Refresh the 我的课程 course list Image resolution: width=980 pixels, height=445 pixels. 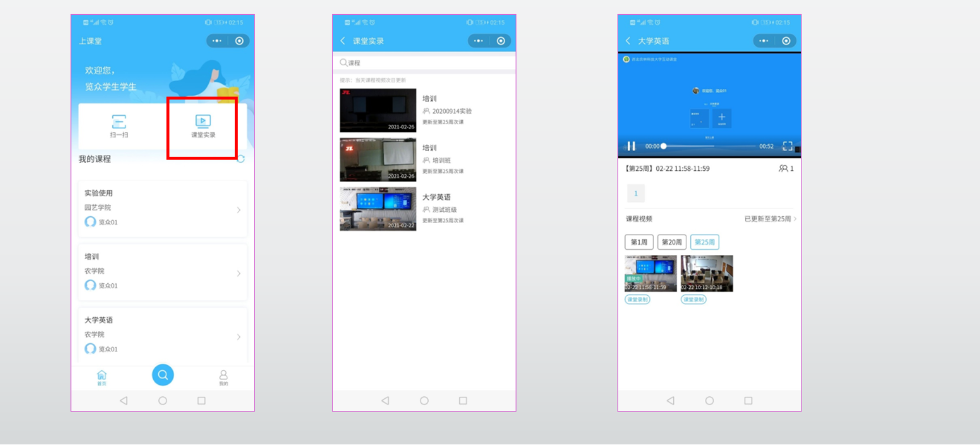(x=240, y=159)
